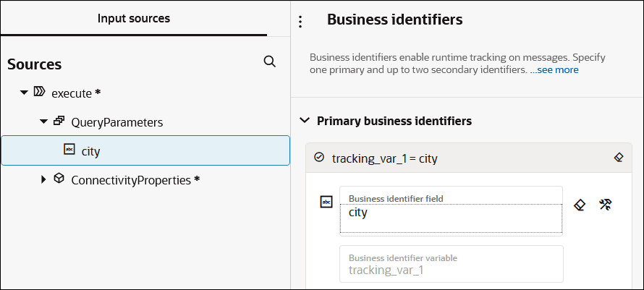Screen dimensions: 644x290
Task: Click the checkmark status icon on tracking_var_1
Action: [319, 157]
